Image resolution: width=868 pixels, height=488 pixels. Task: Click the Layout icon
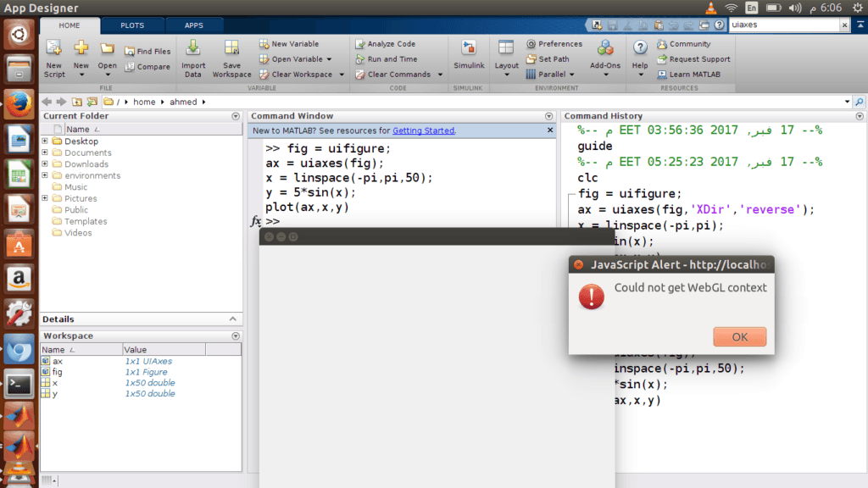[506, 50]
